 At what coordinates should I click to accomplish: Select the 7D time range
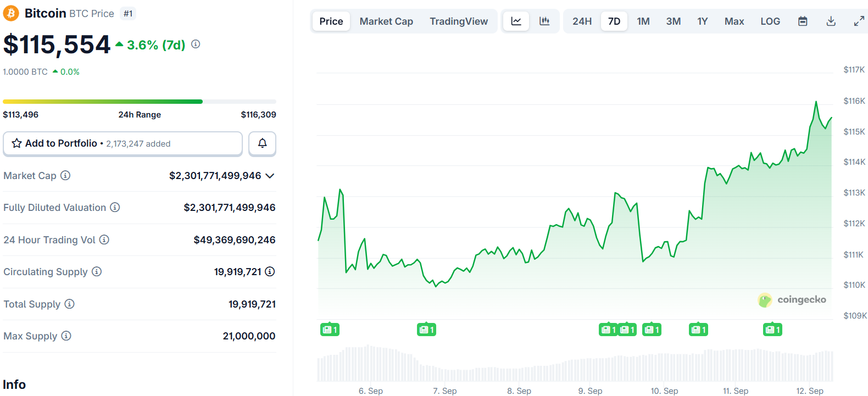[x=614, y=21]
